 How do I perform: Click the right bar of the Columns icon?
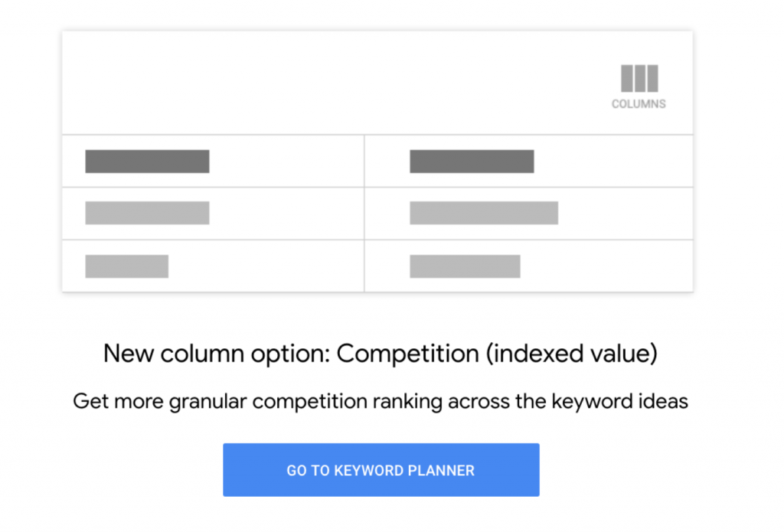pos(652,79)
